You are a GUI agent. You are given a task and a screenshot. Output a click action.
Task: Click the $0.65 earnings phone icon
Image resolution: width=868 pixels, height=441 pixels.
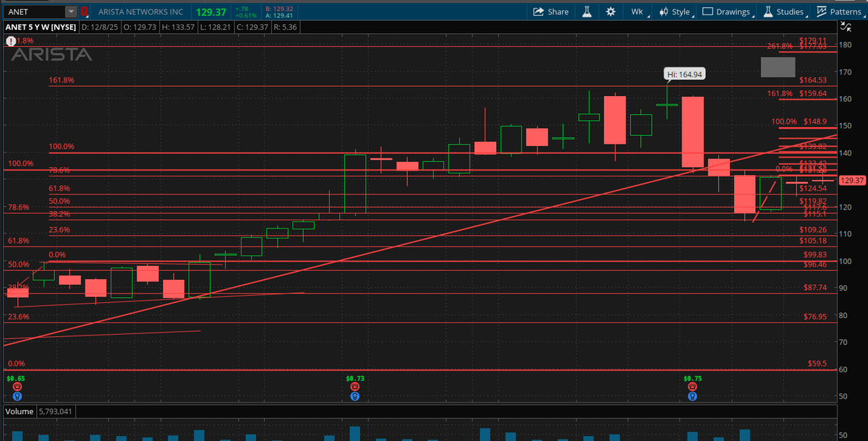[x=17, y=387]
